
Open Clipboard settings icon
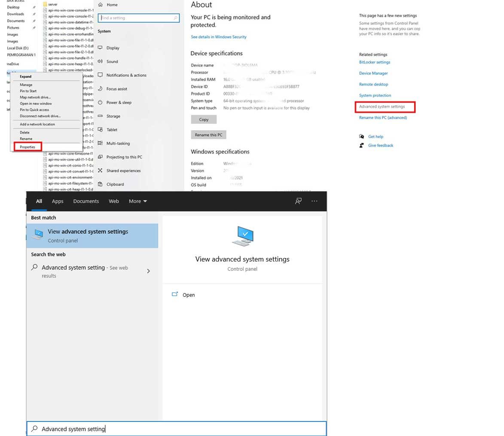click(100, 184)
